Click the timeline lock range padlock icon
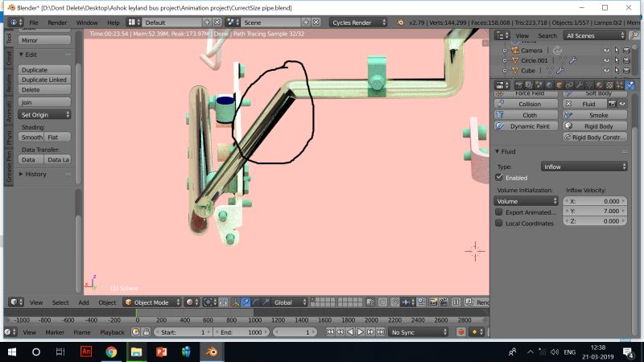Image resolution: width=644 pixels, height=362 pixels. pyautogui.click(x=147, y=332)
